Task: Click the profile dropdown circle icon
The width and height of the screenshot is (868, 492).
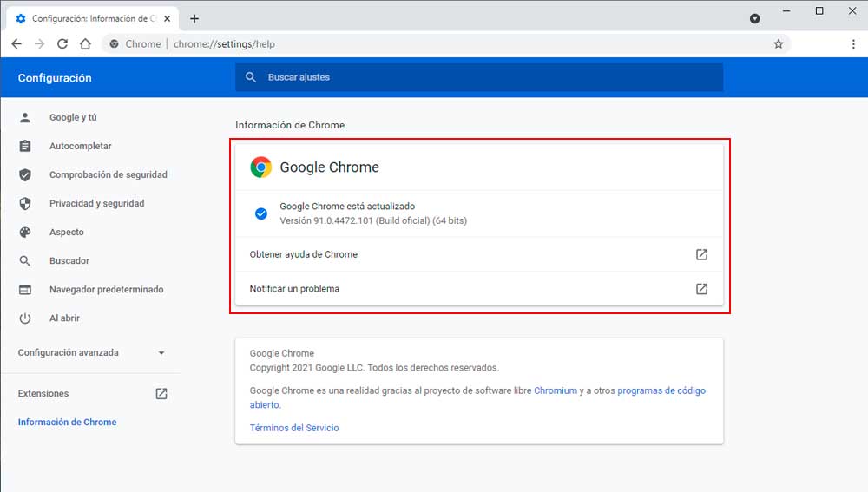Action: coord(754,19)
